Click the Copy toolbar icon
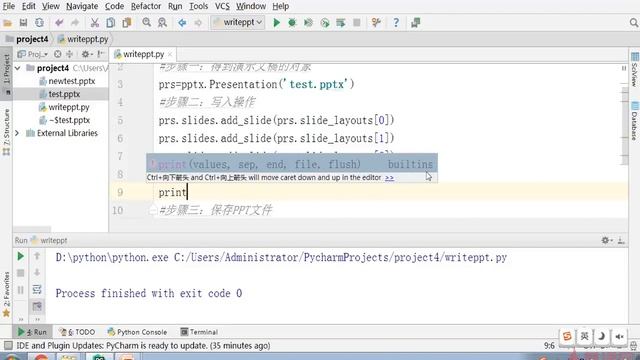Viewport: 640px width, 360px height. 111,23
